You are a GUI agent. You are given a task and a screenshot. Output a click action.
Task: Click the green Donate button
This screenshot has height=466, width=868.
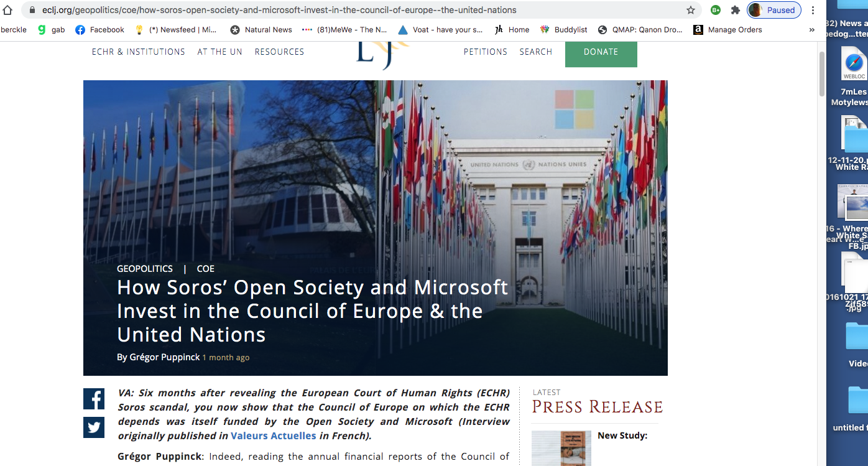pos(601,54)
